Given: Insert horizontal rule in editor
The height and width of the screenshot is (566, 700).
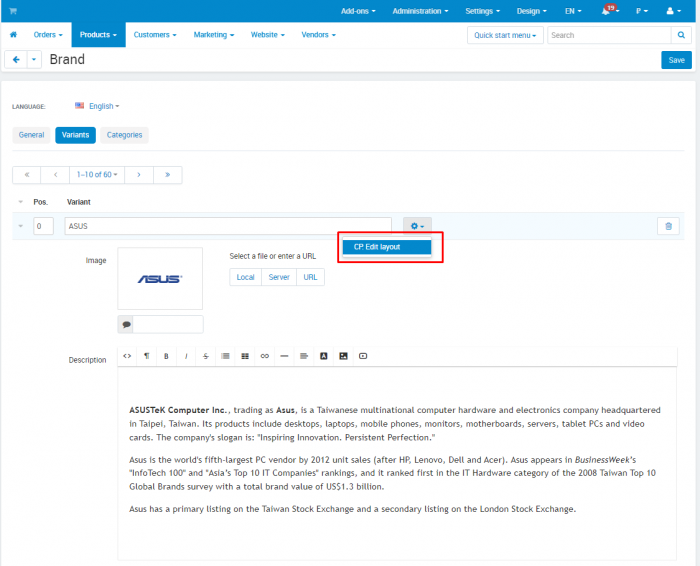Looking at the screenshot, I should point(284,356).
